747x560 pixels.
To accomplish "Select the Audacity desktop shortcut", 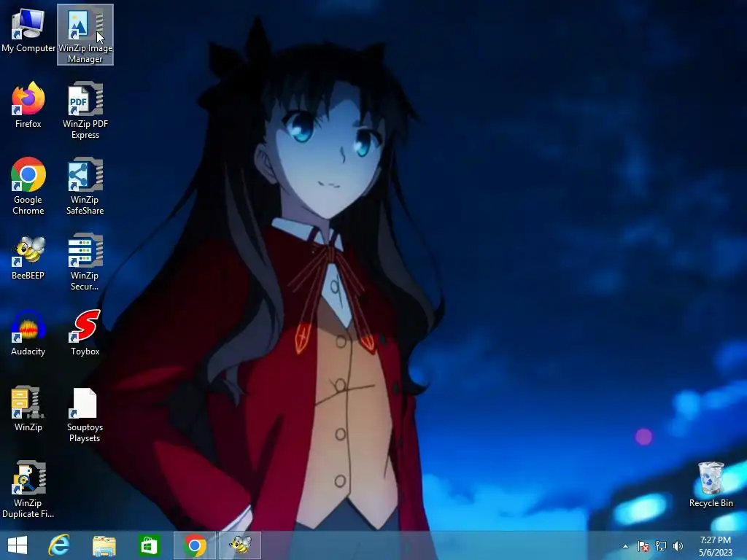I will point(28,332).
